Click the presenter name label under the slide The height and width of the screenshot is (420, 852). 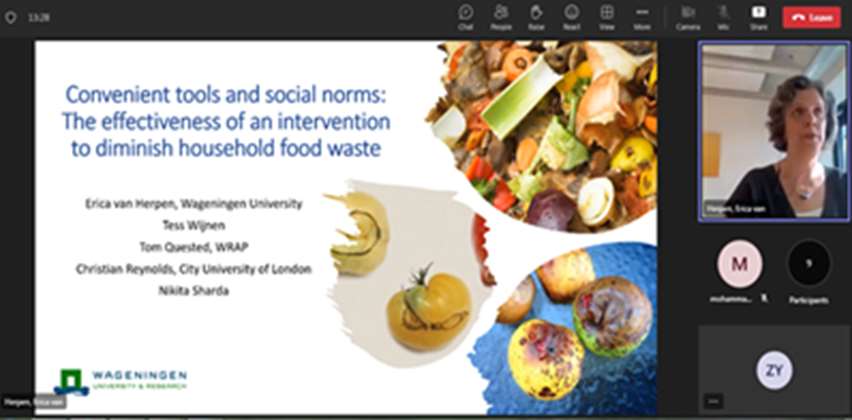(x=34, y=403)
